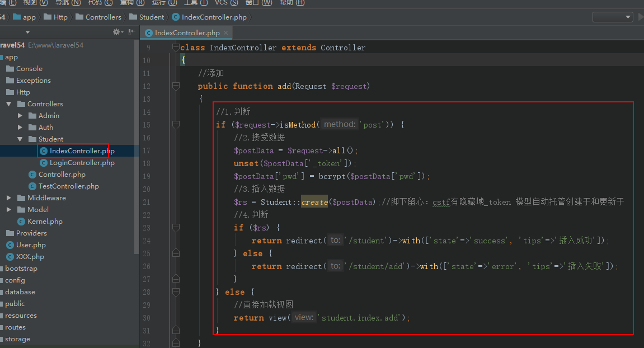This screenshot has width=644, height=348.
Task: Collapse the Controllers folder tree
Action: click(x=9, y=104)
